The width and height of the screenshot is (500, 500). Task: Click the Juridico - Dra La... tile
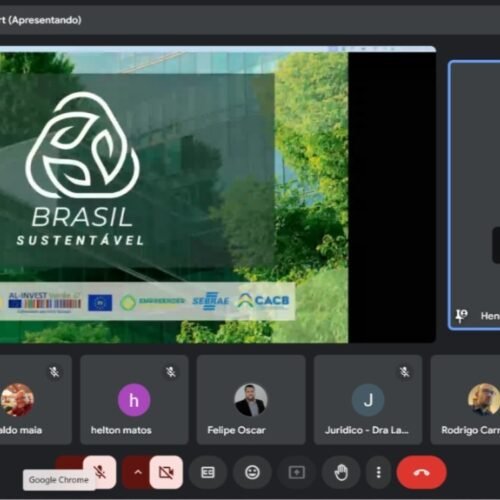(x=368, y=400)
